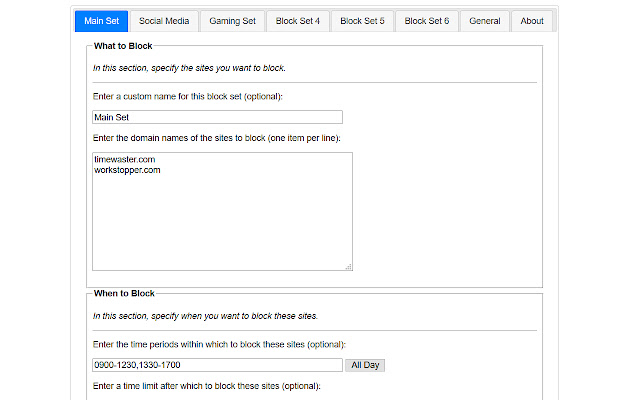Open the Gaming Set tab
The width and height of the screenshot is (640, 400).
coord(232,21)
